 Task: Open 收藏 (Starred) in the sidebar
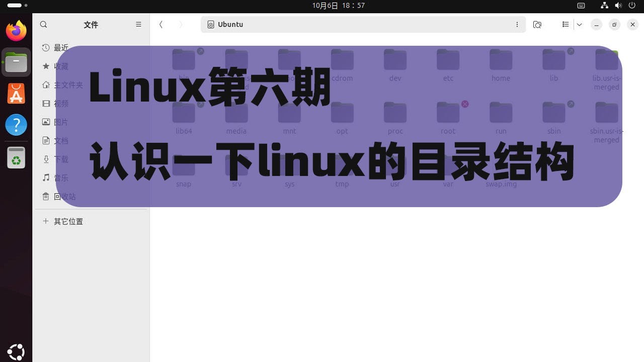(91, 66)
